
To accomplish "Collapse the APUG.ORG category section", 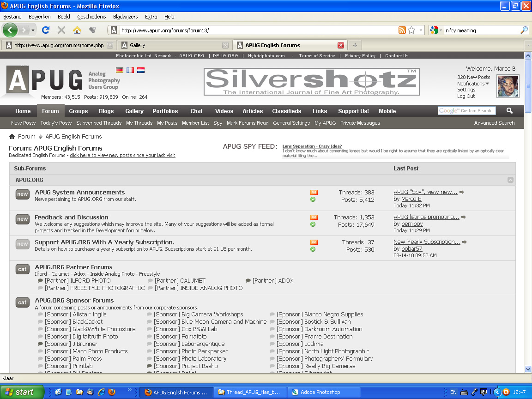I will coord(510,180).
